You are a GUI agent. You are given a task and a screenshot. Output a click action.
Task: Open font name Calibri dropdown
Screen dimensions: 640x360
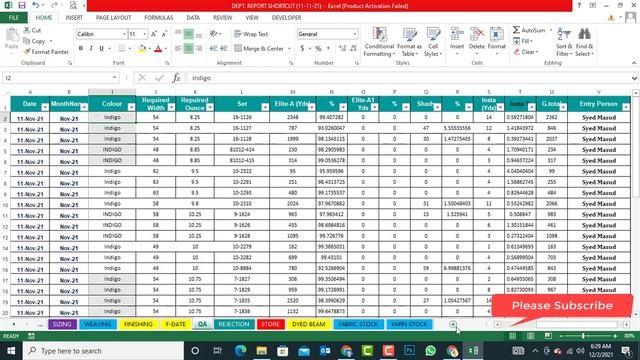tap(124, 34)
